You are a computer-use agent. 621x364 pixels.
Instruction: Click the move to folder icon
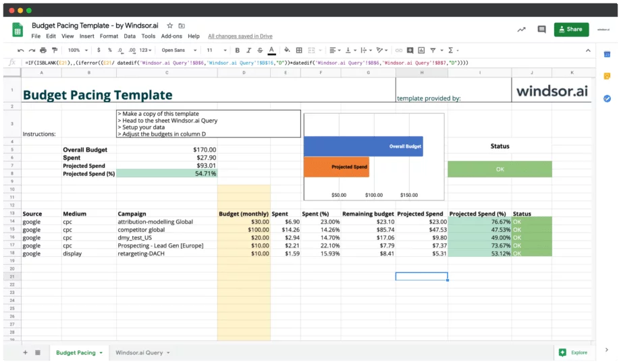tap(182, 26)
